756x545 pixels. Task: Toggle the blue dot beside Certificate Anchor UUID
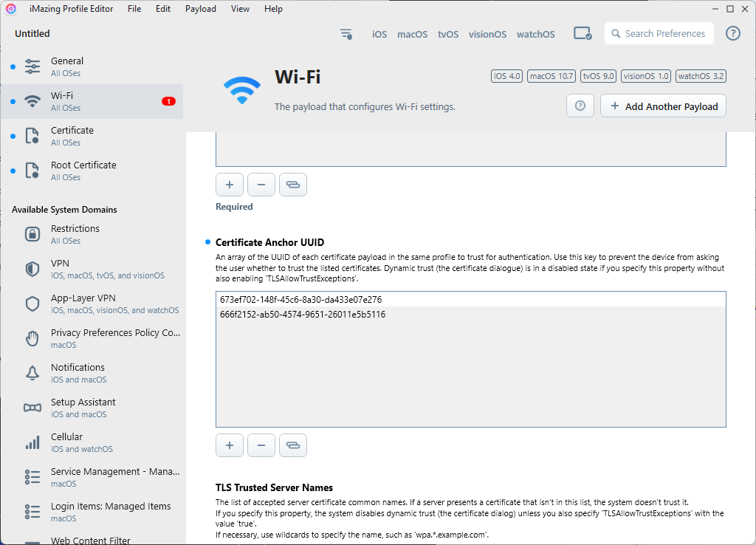coord(207,242)
